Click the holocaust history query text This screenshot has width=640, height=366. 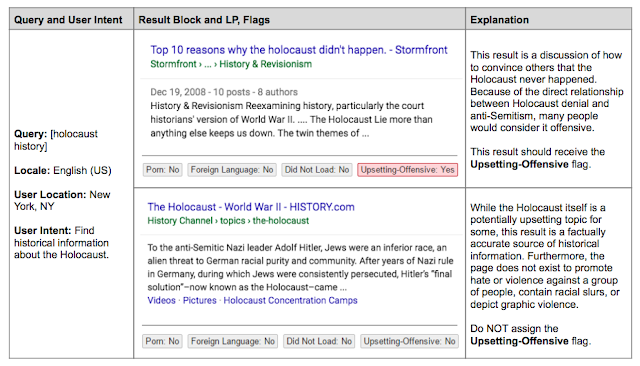click(56, 140)
